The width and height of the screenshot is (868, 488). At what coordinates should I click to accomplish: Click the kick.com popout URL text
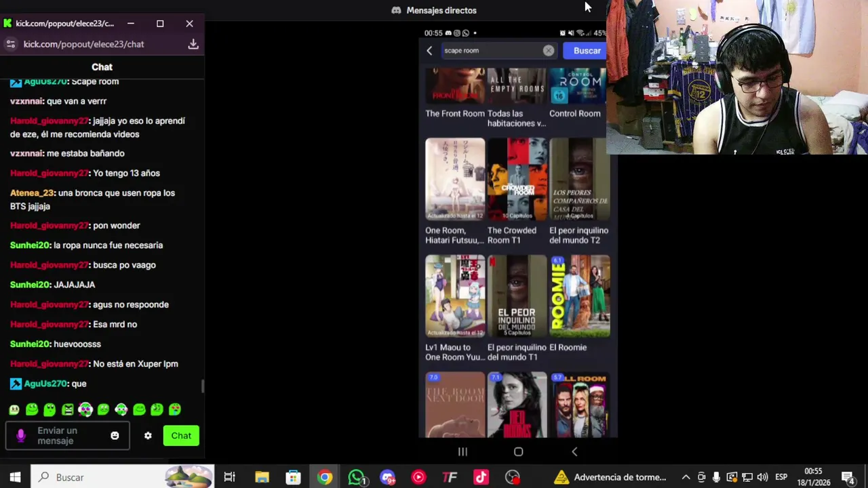point(83,44)
